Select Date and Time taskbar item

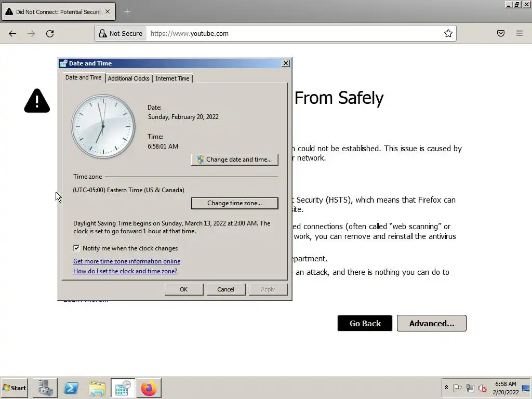point(123,388)
